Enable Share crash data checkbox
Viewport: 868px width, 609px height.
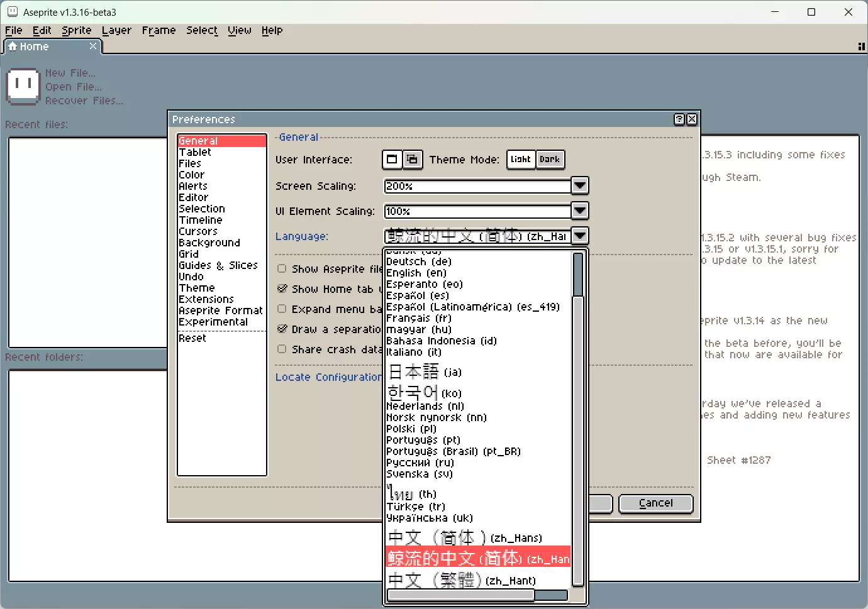(282, 349)
